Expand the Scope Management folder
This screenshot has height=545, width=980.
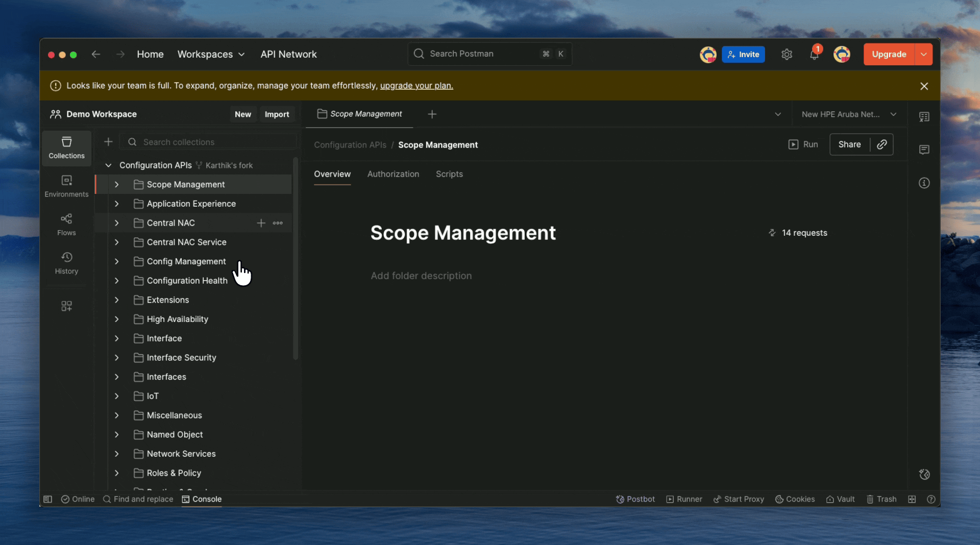117,184
